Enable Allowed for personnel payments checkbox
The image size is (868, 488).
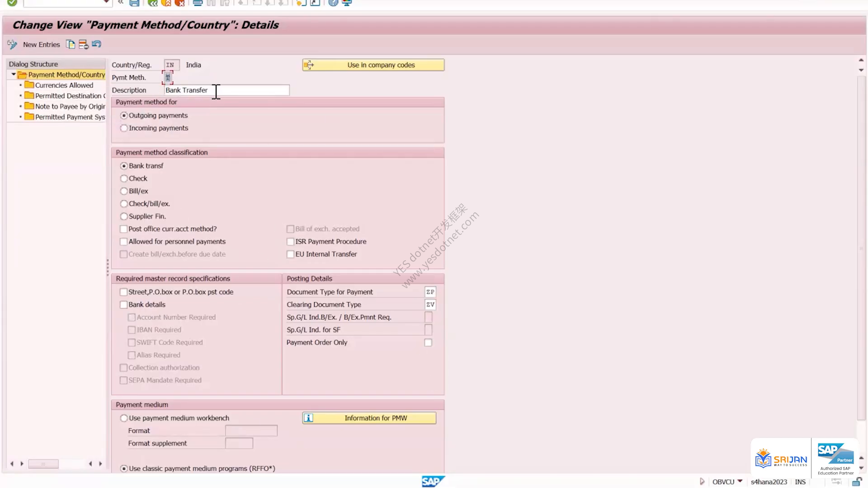point(123,242)
